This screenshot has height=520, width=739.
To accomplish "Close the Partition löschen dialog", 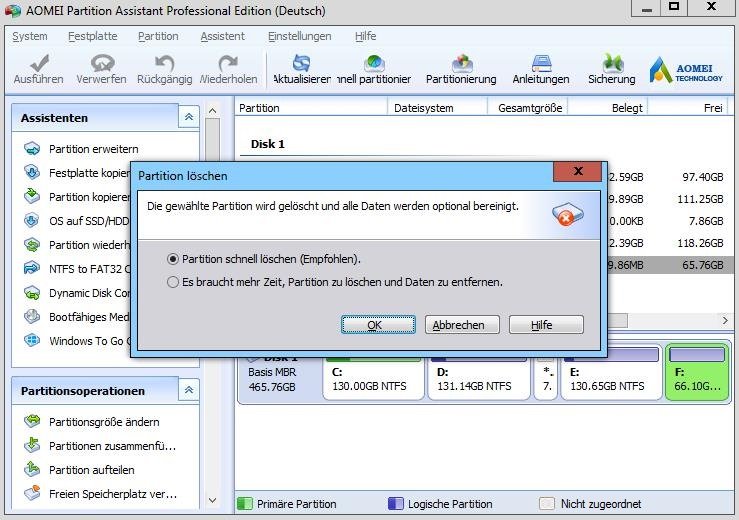I will [578, 172].
